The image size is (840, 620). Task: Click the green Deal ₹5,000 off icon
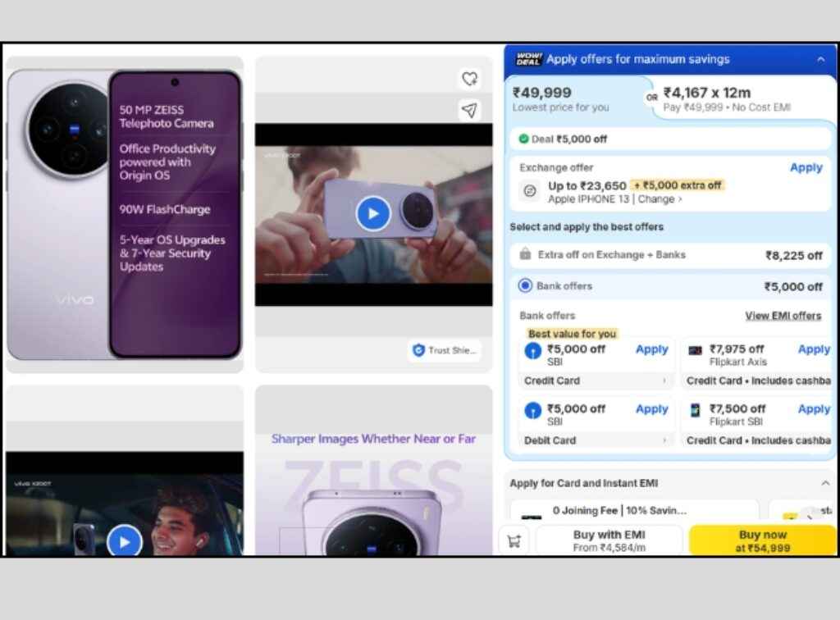click(x=523, y=139)
